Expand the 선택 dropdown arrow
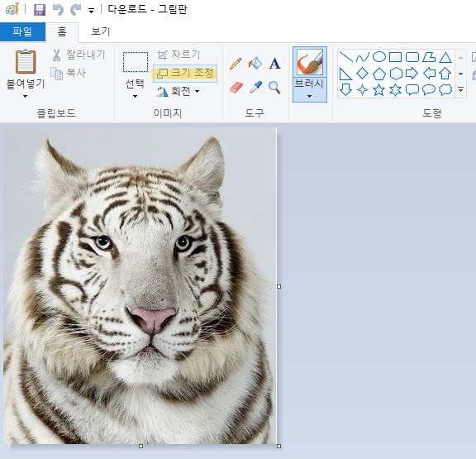The height and width of the screenshot is (459, 476). [135, 96]
